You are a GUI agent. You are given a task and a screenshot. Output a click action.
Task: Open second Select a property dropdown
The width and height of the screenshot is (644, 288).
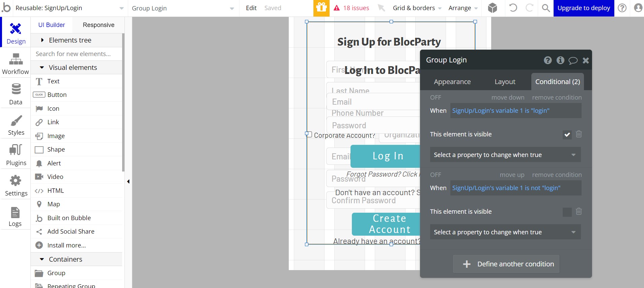point(505,232)
